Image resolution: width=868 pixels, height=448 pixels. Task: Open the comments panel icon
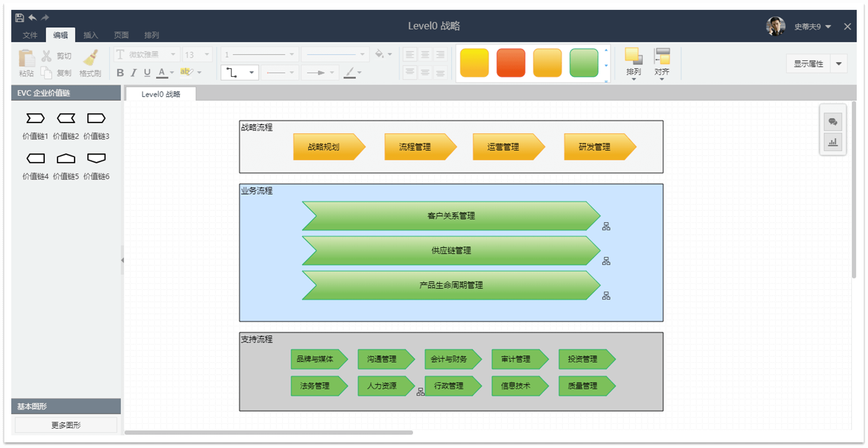tap(833, 122)
